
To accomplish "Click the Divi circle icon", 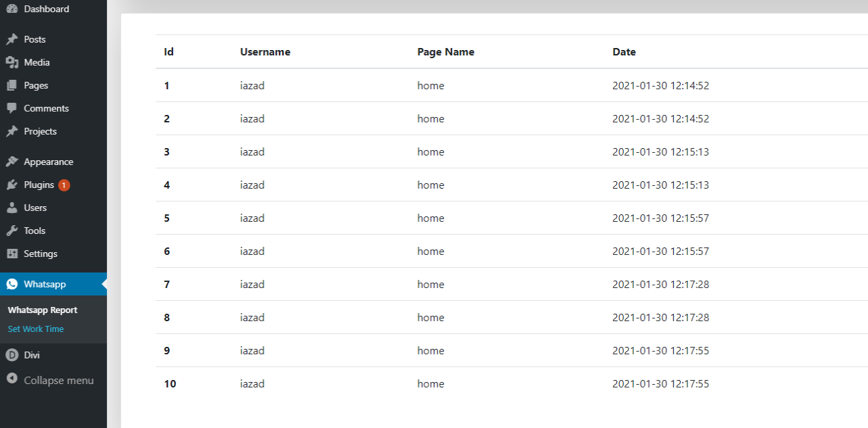I will (12, 355).
